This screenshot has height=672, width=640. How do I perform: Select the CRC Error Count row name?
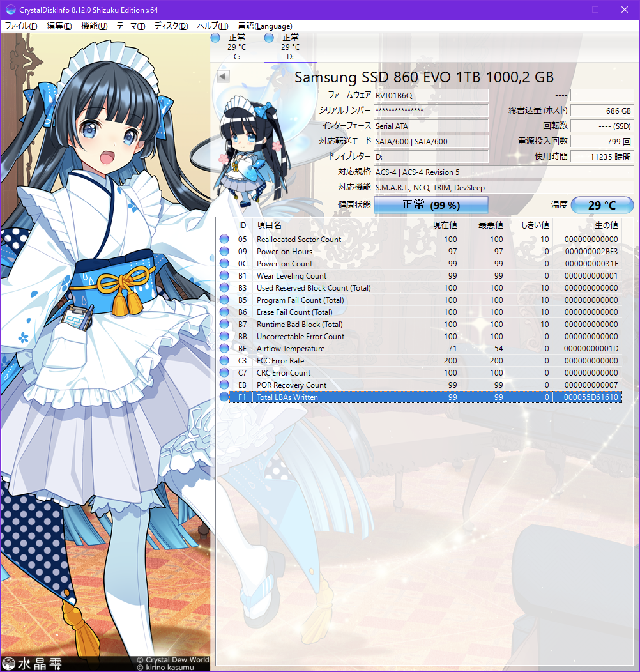pos(284,373)
